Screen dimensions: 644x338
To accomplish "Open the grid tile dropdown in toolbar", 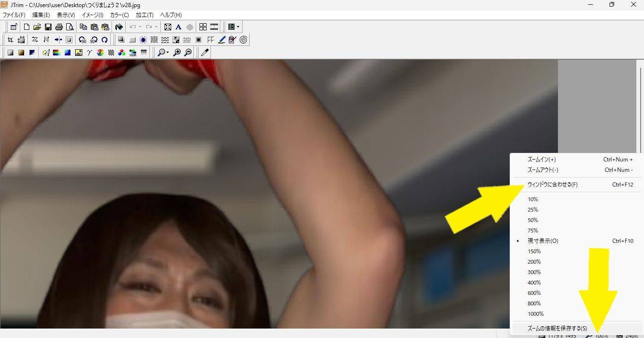I will [237, 27].
